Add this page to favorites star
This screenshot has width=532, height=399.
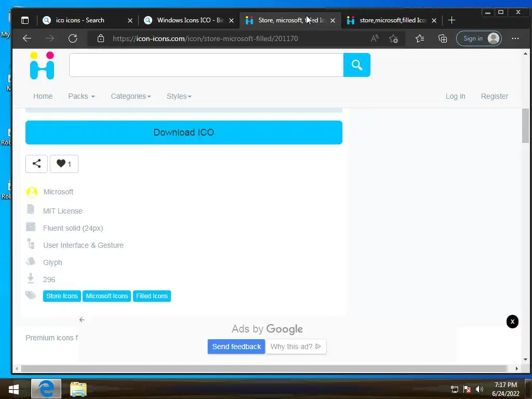394,38
